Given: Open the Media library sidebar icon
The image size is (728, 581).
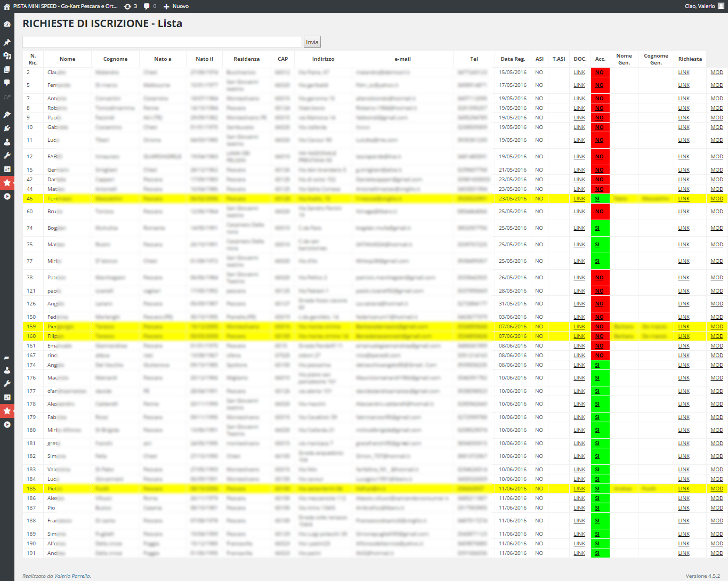Looking at the screenshot, I should [x=7, y=55].
